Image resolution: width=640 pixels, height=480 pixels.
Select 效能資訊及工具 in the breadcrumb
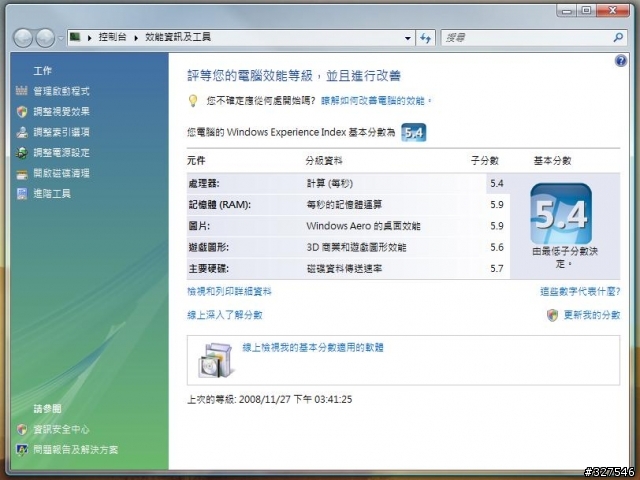click(x=178, y=38)
